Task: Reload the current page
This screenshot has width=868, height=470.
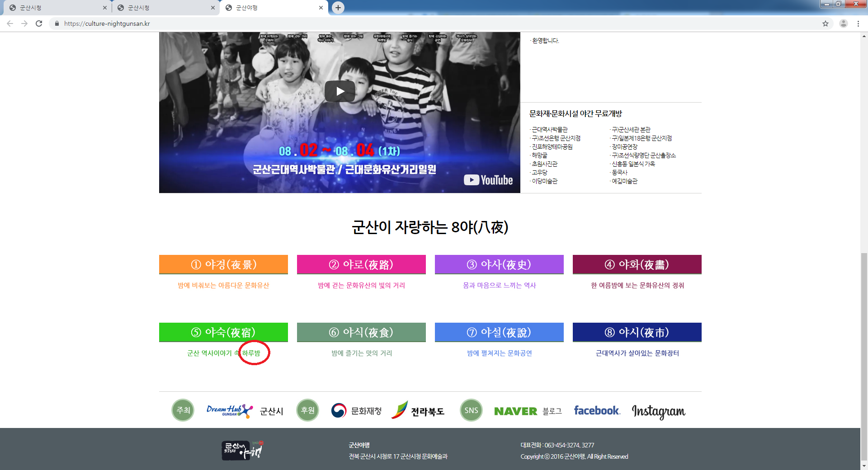Action: click(x=39, y=23)
